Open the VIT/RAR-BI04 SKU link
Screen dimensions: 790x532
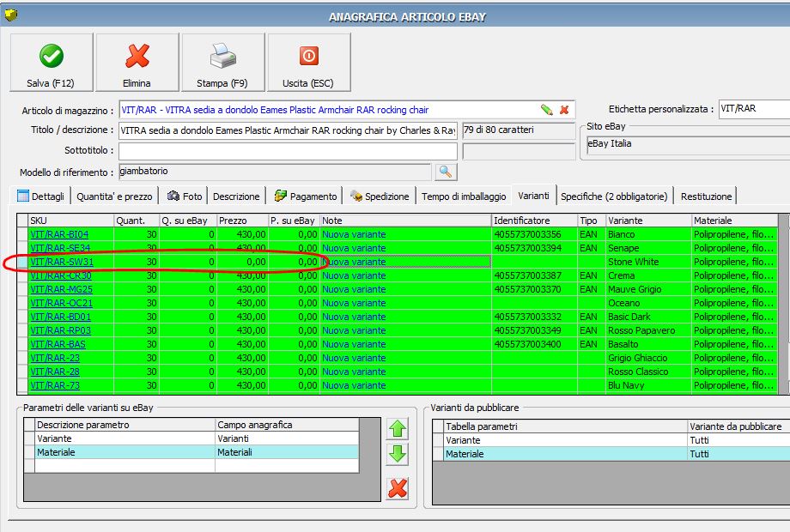pos(59,234)
